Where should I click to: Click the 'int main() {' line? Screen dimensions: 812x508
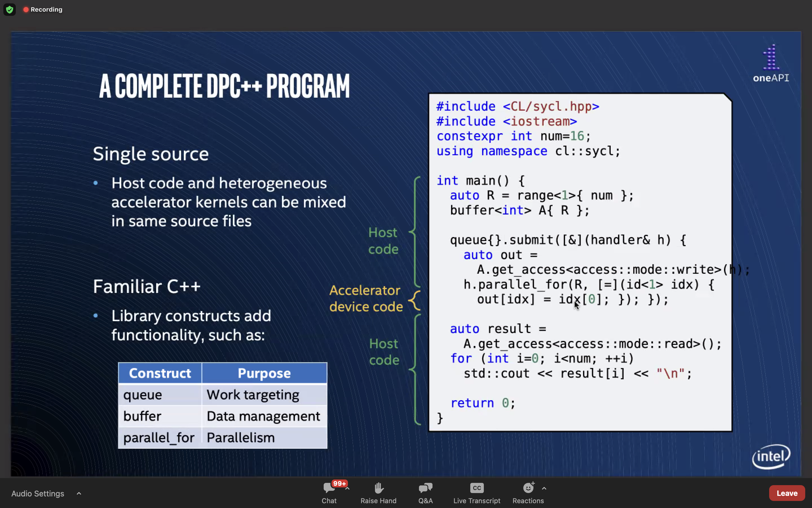(480, 181)
